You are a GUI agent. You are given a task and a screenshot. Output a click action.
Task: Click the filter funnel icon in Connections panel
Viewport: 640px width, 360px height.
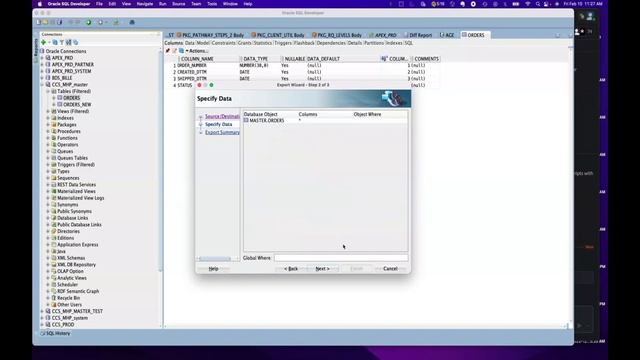(x=62, y=42)
